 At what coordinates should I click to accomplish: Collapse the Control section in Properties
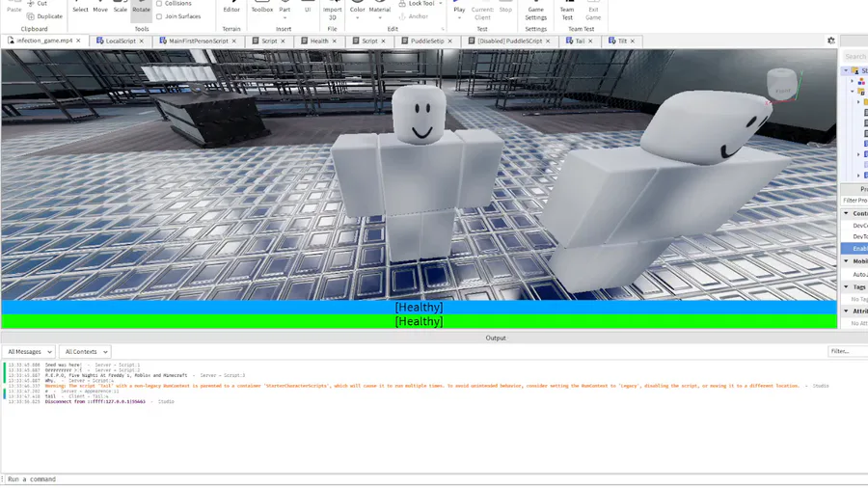click(846, 213)
